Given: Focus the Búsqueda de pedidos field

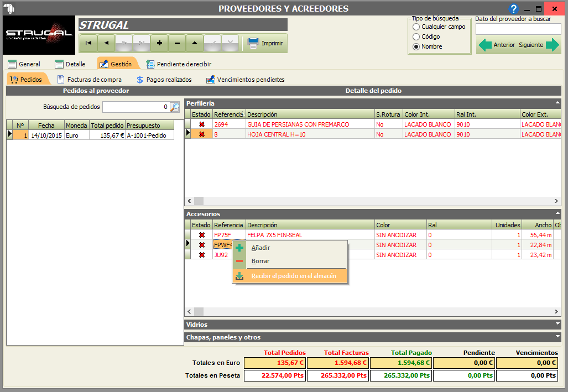Looking at the screenshot, I should coord(136,107).
